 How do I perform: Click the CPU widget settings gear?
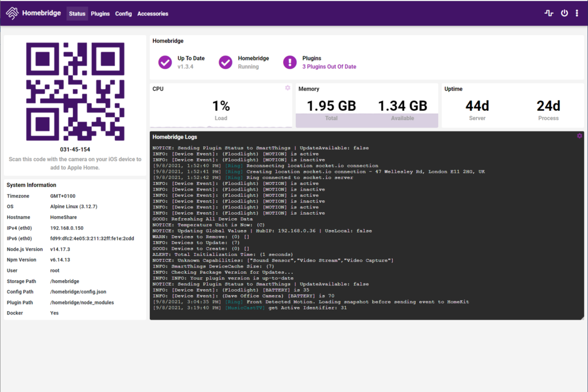(x=288, y=88)
